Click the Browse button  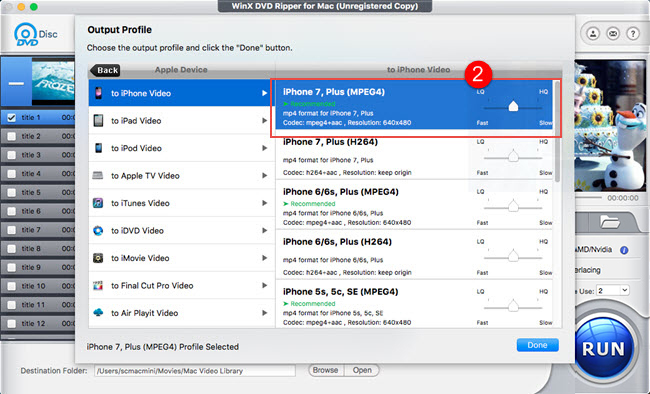click(325, 370)
